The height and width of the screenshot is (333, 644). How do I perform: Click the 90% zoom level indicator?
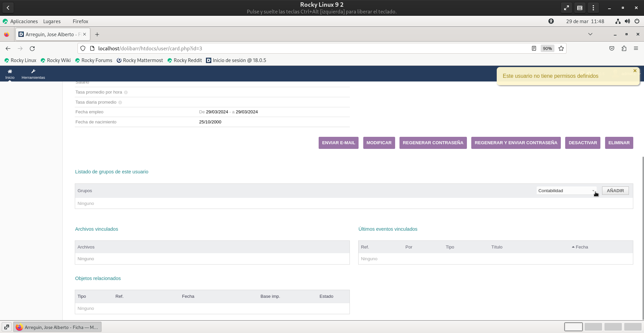click(x=547, y=49)
